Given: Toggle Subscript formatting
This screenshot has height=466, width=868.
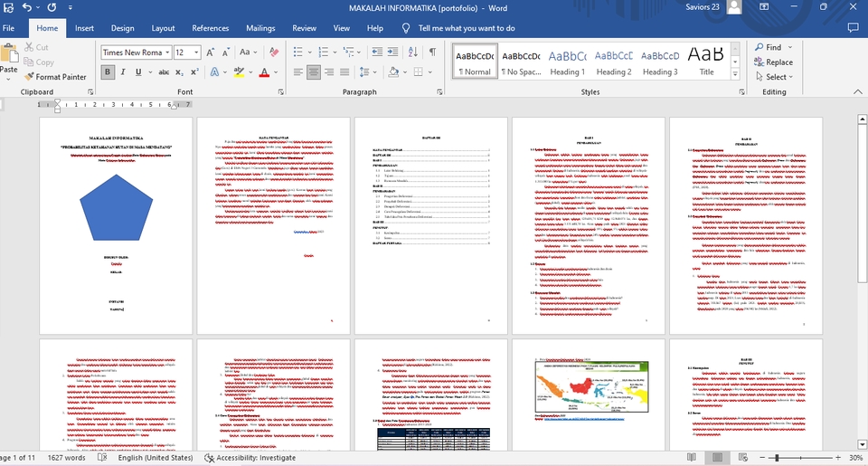Looking at the screenshot, I should (179, 72).
